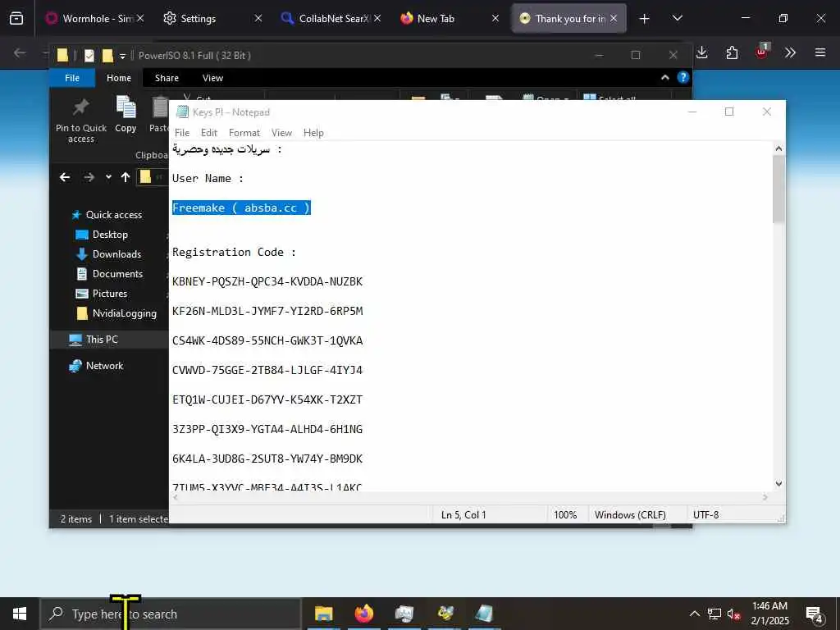
Task: Go forward in File Explorer navigation
Action: tap(89, 177)
